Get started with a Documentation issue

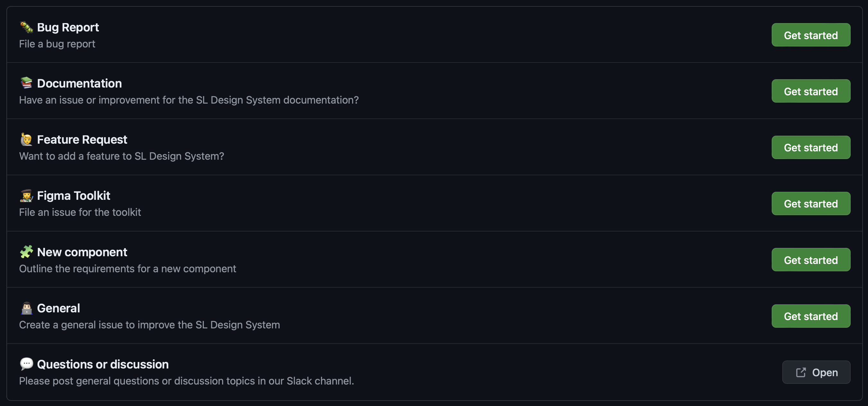[811, 91]
